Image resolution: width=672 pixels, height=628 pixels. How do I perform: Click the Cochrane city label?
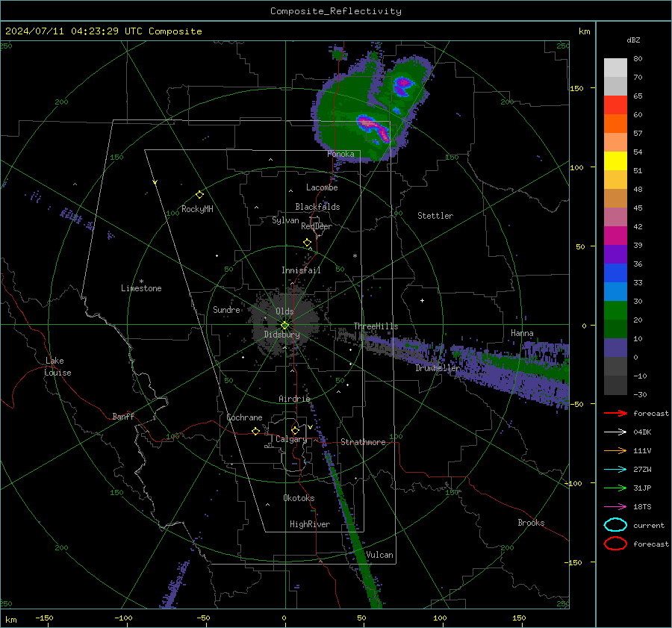(x=244, y=417)
